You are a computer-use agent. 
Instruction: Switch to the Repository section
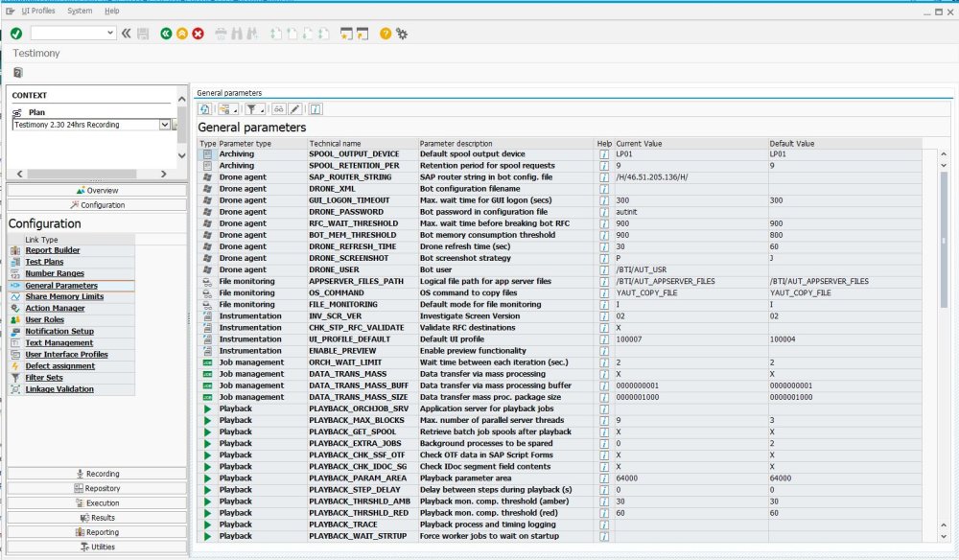pyautogui.click(x=97, y=488)
